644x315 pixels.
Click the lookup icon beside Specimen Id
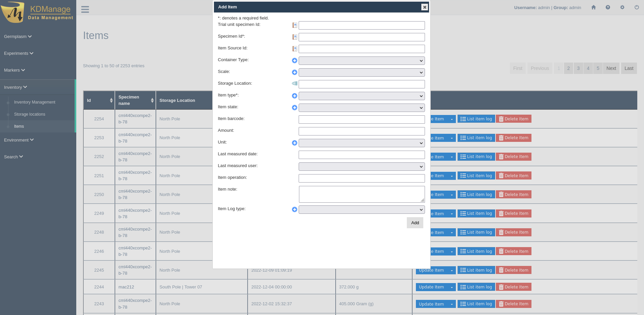295,37
